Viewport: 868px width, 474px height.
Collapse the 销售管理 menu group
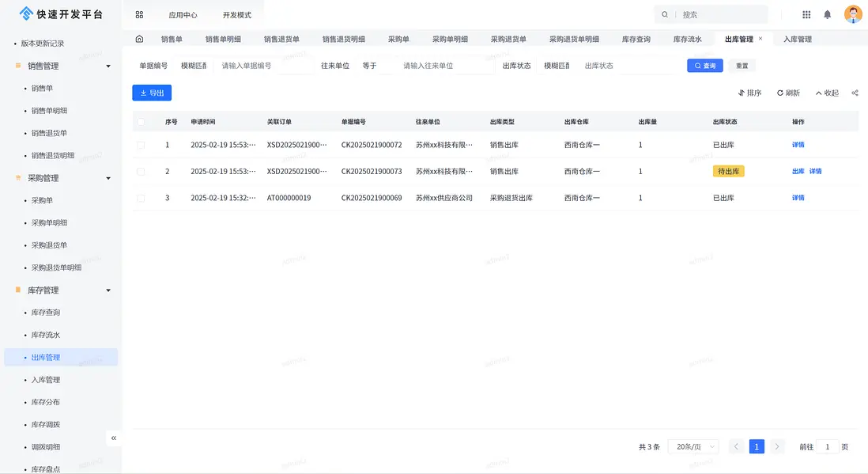pyautogui.click(x=108, y=66)
